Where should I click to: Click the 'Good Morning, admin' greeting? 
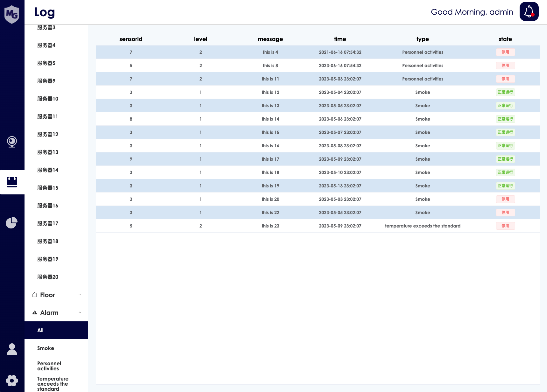coord(472,12)
